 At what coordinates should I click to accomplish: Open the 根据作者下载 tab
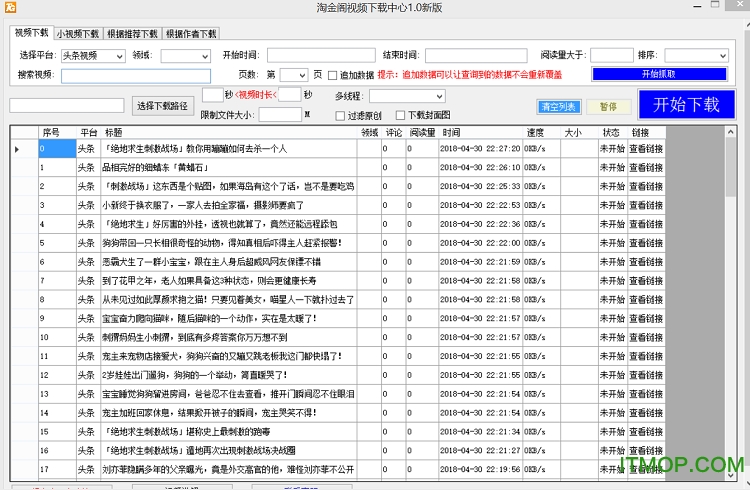coord(191,33)
